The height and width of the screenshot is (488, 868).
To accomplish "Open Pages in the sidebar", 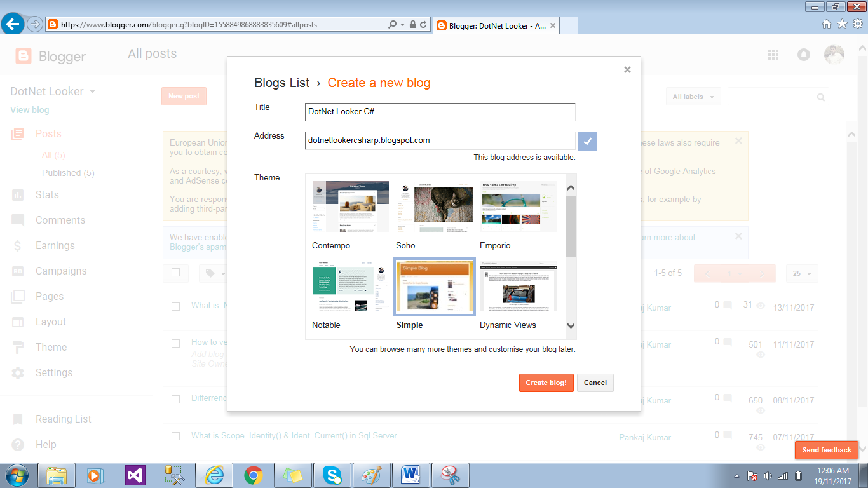I will coord(50,296).
